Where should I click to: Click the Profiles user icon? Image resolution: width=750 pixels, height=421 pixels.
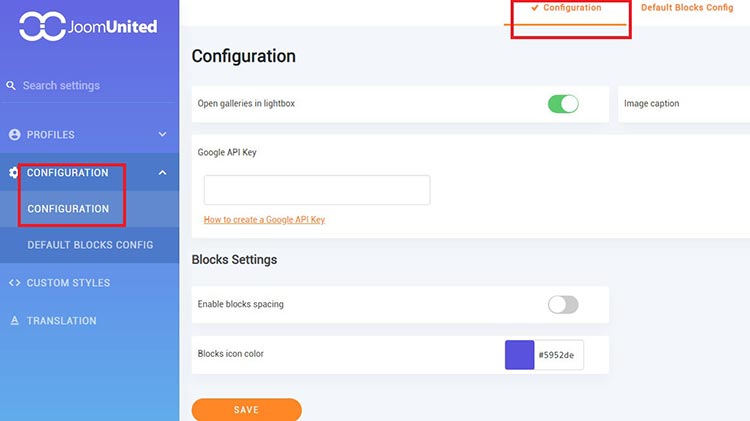coord(14,135)
